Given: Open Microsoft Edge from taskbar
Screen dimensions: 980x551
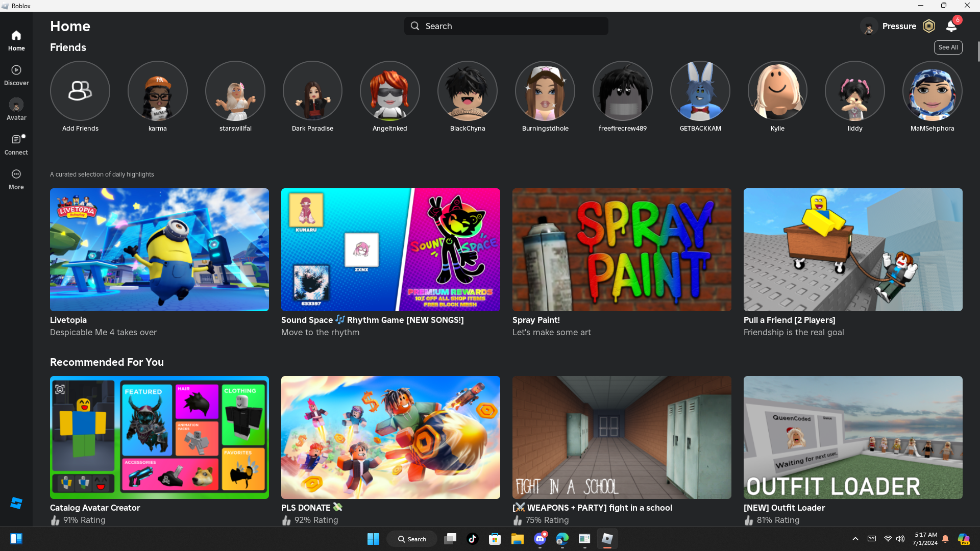Looking at the screenshot, I should point(562,539).
